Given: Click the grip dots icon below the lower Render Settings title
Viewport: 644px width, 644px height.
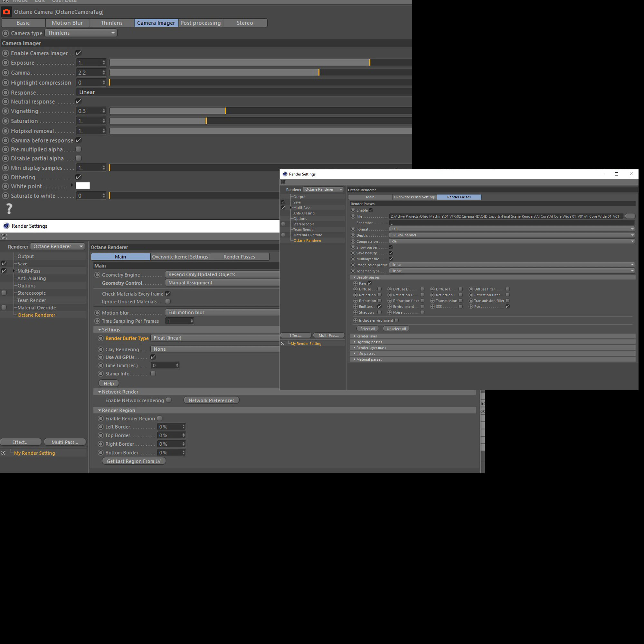Looking at the screenshot, I should click(x=4, y=236).
